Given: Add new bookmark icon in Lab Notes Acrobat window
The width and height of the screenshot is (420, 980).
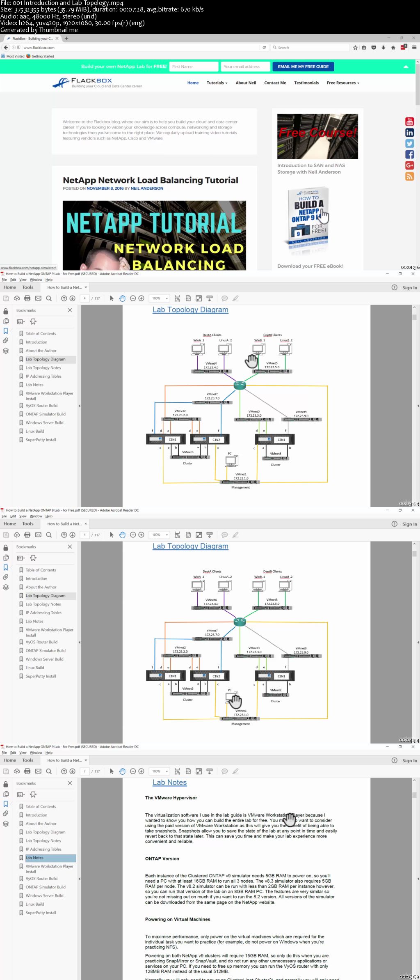Looking at the screenshot, I should 33,795.
